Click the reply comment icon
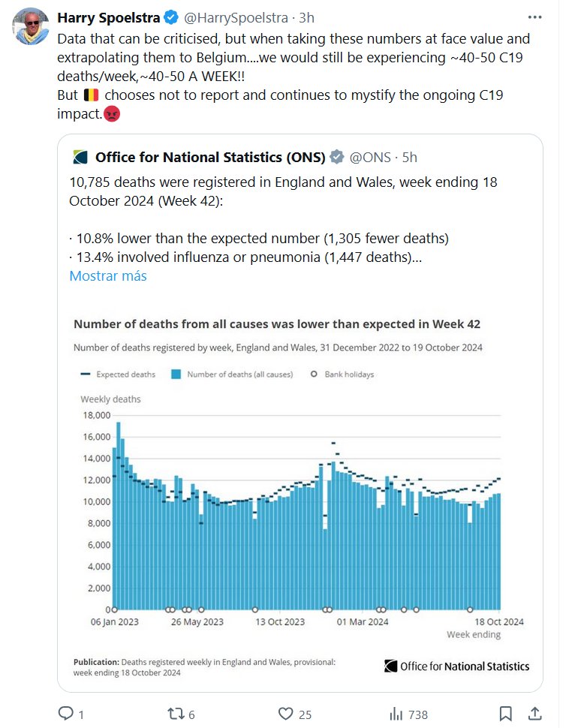The width and height of the screenshot is (566, 728). pyautogui.click(x=66, y=713)
